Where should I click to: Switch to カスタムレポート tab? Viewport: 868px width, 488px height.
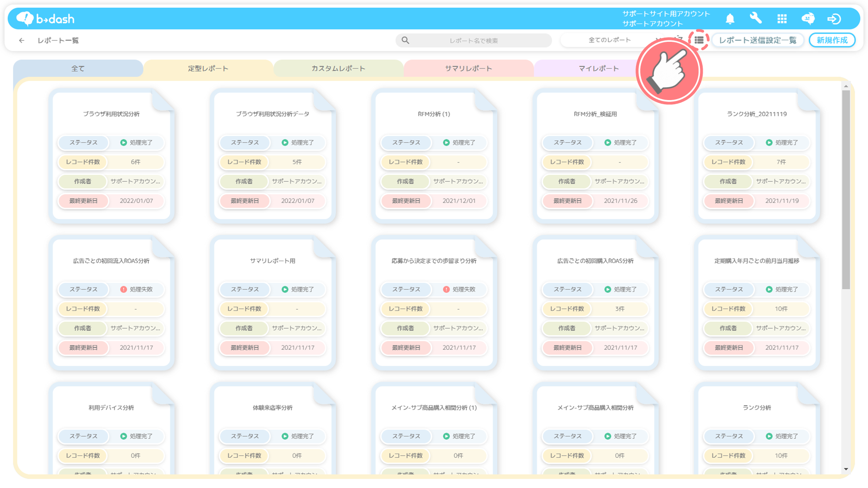point(338,68)
